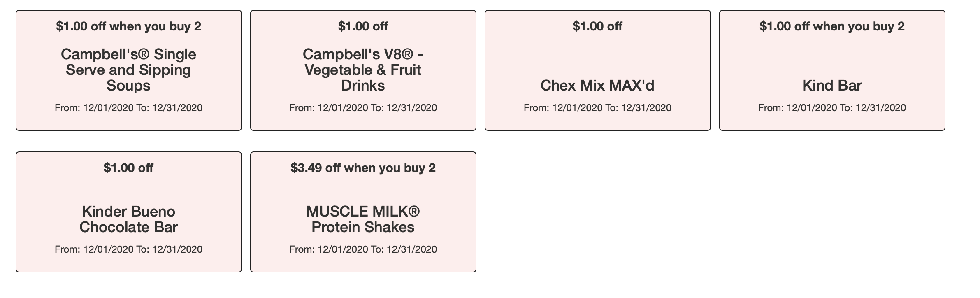This screenshot has height=298, width=980.
Task: Click the date range below Kinder Bueno Chocolate Bar
Action: click(128, 249)
